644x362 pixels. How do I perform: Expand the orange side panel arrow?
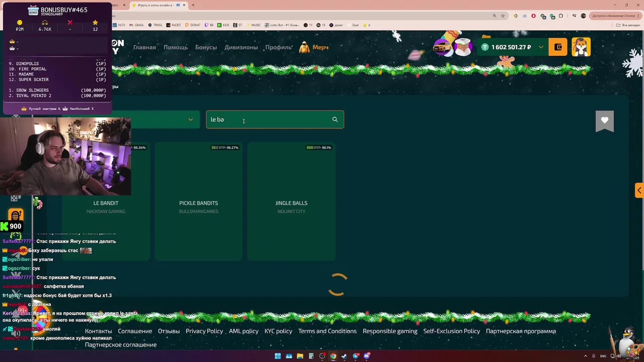(639, 191)
